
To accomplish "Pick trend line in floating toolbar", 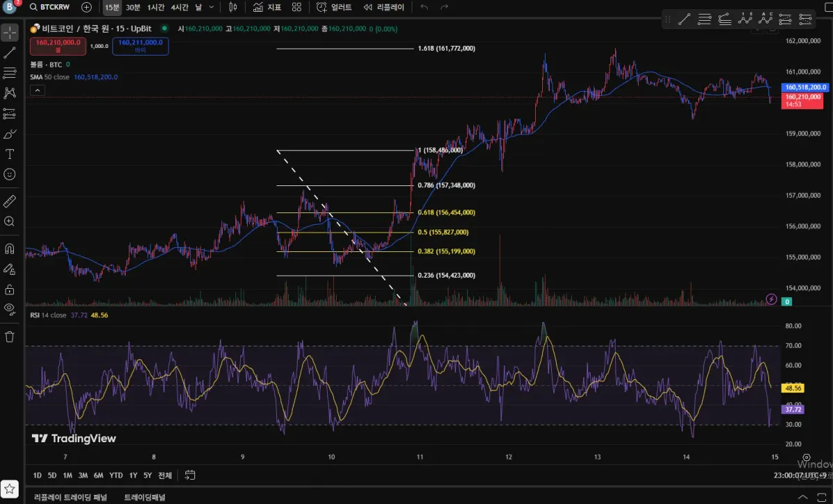I will 684,19.
